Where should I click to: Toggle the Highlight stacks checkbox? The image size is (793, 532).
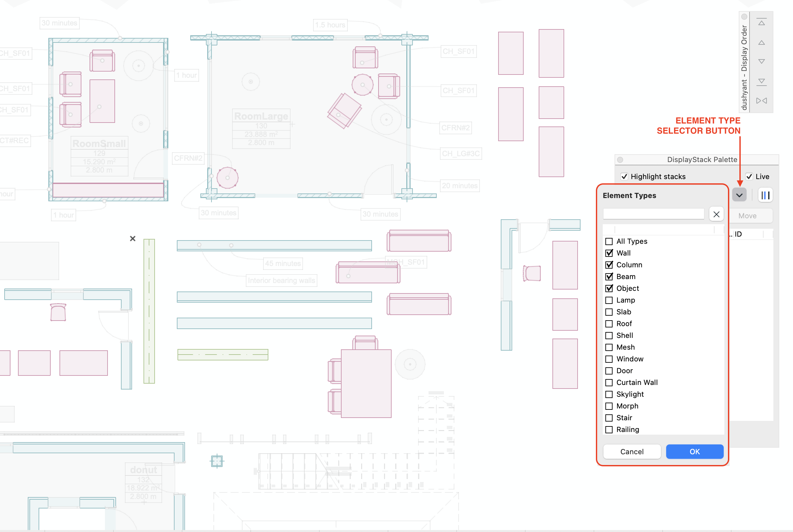[624, 176]
